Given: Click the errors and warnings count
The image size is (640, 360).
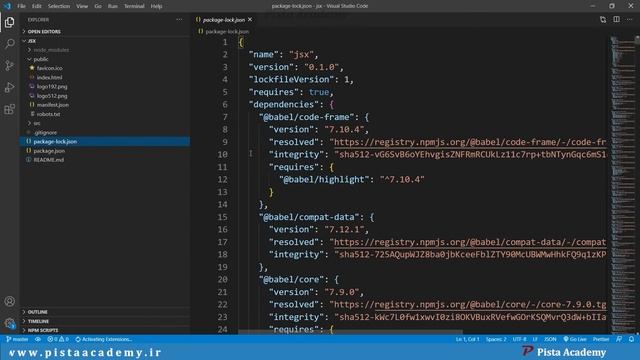Looking at the screenshot, I should tap(58, 339).
